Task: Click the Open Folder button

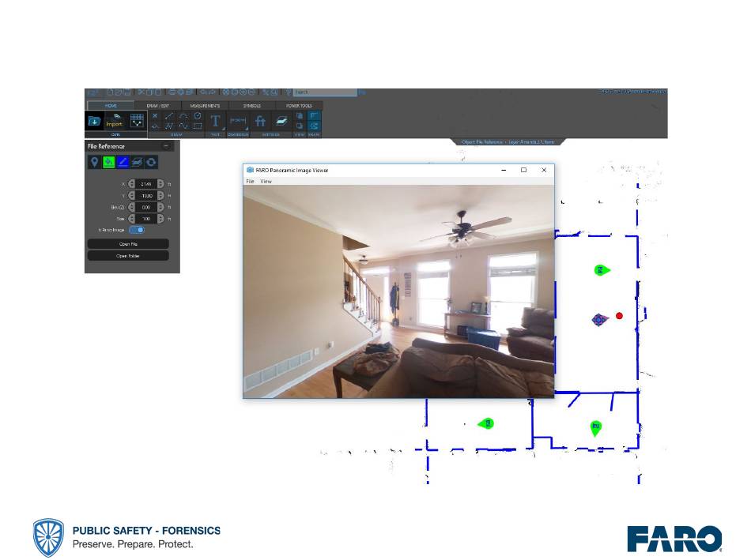Action: (128, 256)
